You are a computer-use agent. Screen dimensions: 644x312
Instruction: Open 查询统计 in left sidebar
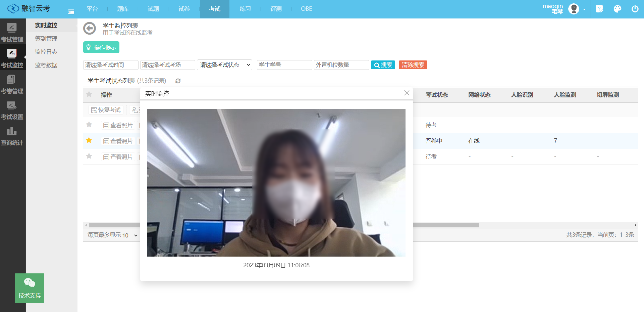pos(12,136)
